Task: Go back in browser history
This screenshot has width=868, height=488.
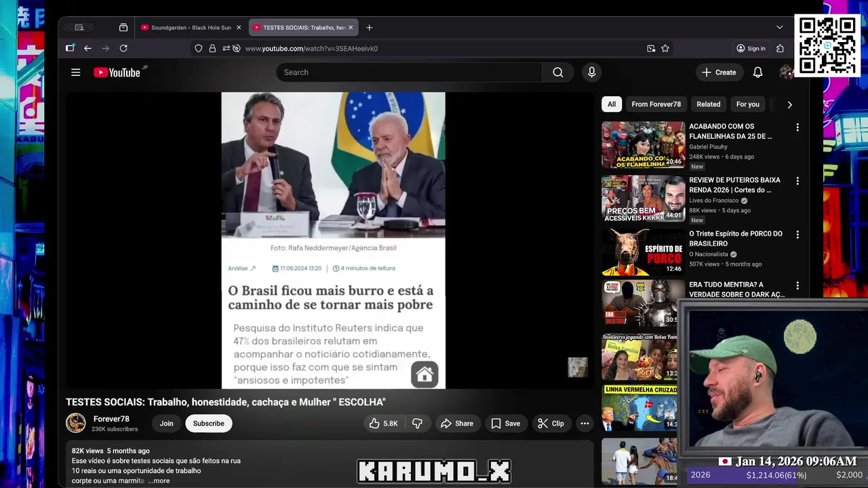Action: click(x=87, y=48)
